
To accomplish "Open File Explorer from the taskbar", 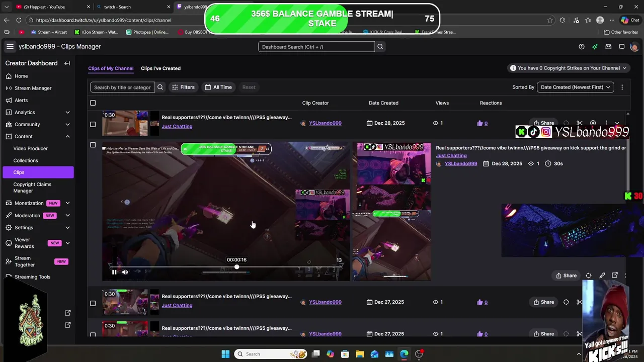I will point(360,354).
